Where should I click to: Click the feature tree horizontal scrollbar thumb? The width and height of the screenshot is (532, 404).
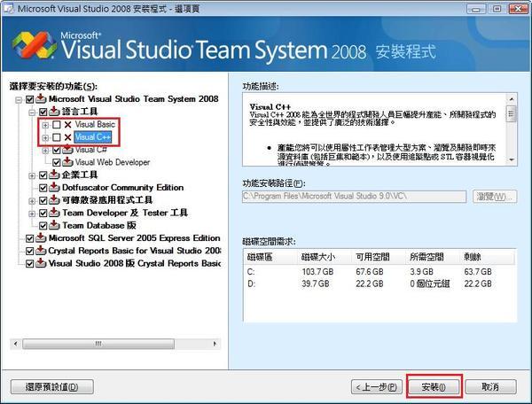click(x=98, y=344)
